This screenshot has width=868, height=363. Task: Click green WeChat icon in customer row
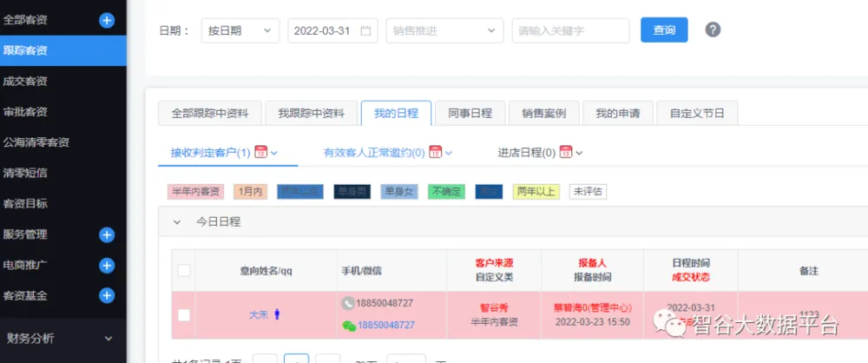point(348,326)
